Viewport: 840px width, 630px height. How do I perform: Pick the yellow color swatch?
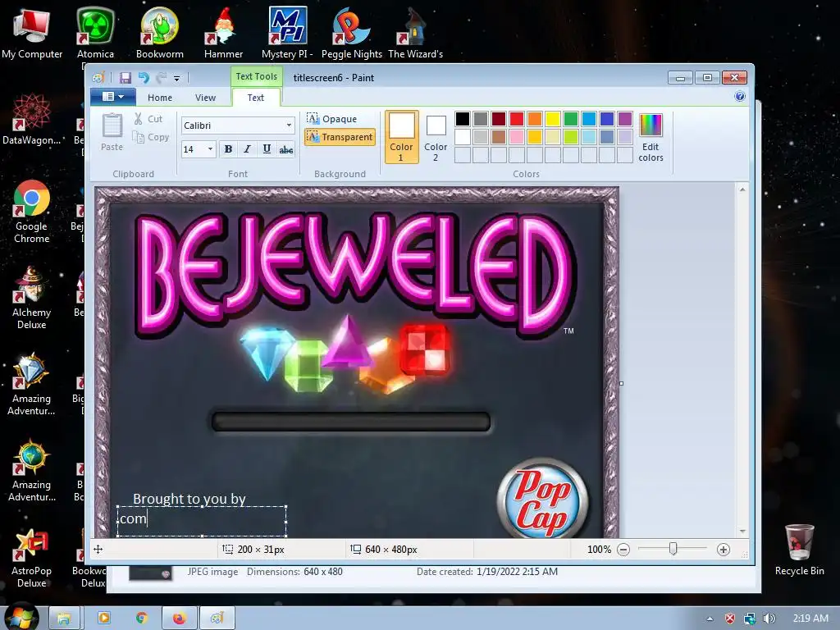(552, 118)
